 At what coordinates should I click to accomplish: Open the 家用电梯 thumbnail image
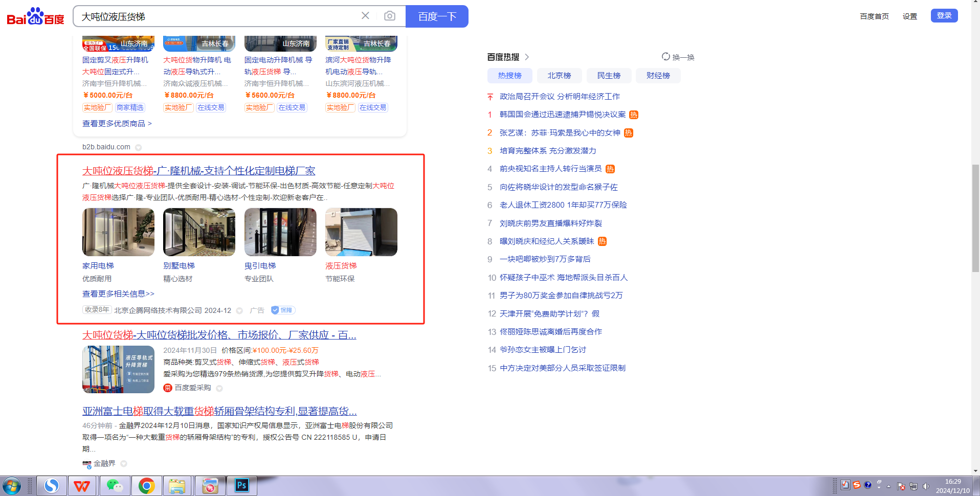pos(118,232)
